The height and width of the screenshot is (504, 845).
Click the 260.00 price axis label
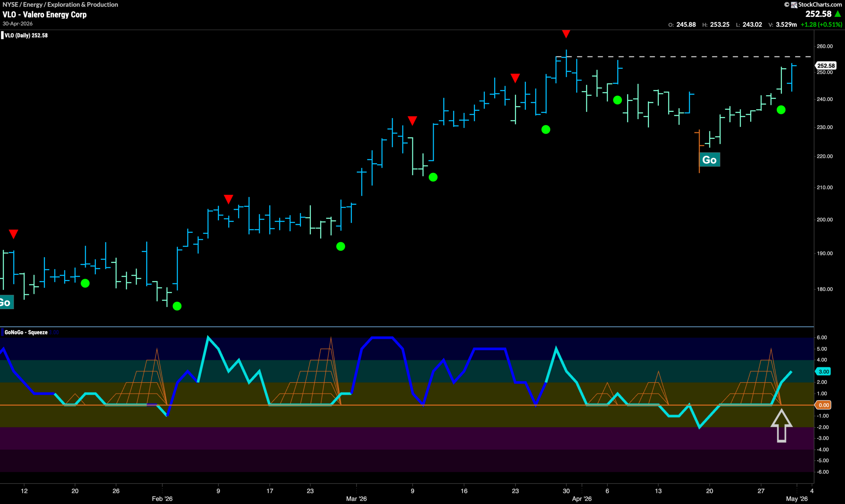[825, 46]
